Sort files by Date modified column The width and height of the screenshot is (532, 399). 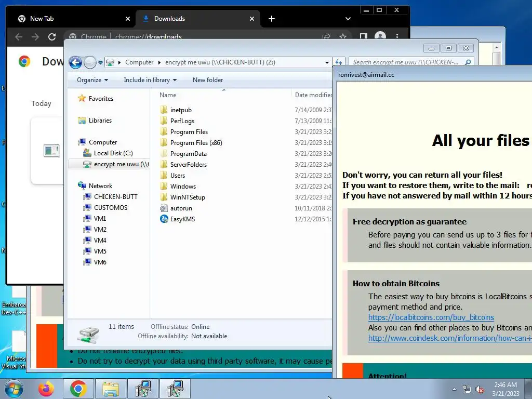[x=313, y=95]
